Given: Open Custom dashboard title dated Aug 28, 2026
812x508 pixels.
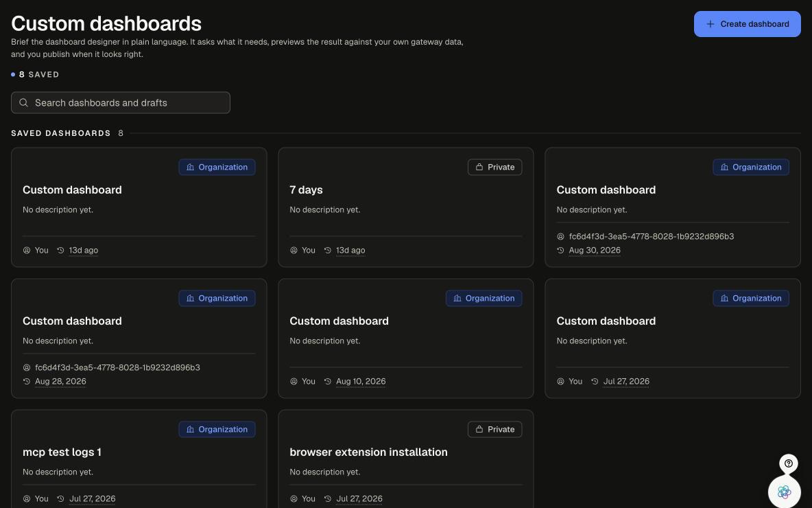Looking at the screenshot, I should (72, 321).
